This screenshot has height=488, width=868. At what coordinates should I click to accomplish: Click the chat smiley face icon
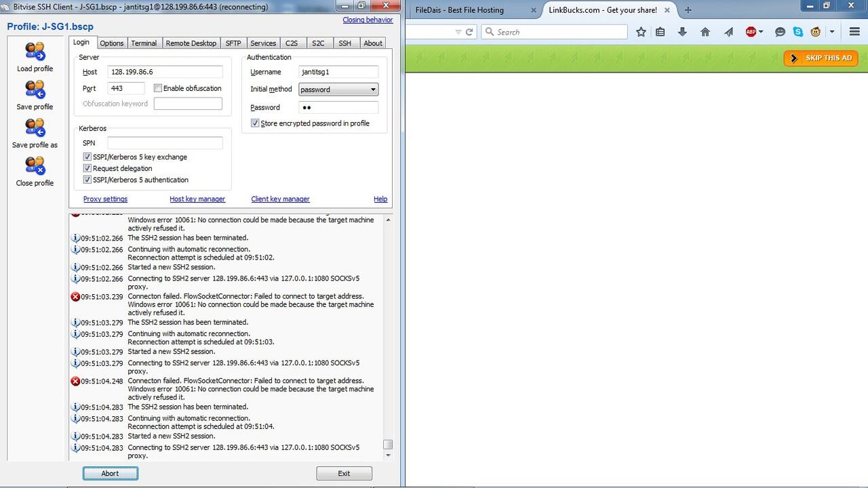pos(780,32)
